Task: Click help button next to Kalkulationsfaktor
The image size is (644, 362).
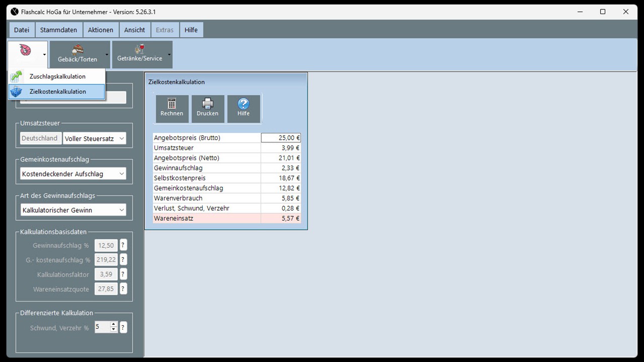Action: click(123, 275)
